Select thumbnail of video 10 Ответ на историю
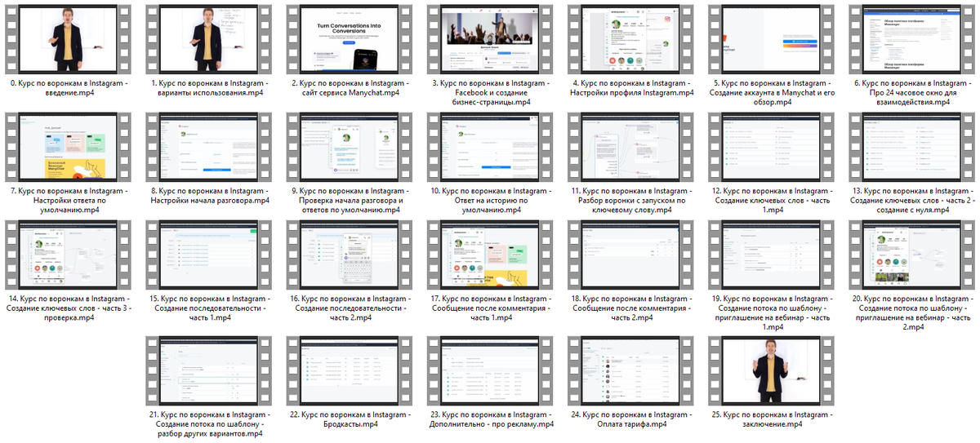 click(490, 146)
